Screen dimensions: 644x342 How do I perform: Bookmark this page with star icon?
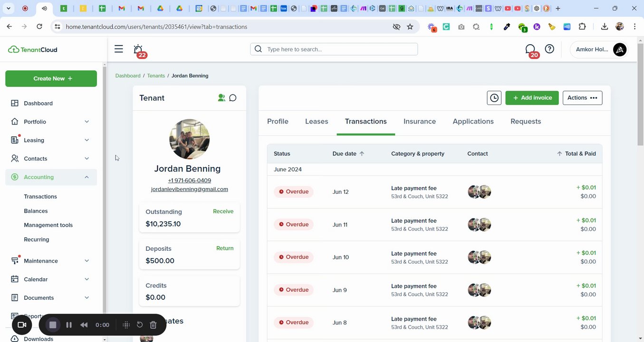(410, 27)
